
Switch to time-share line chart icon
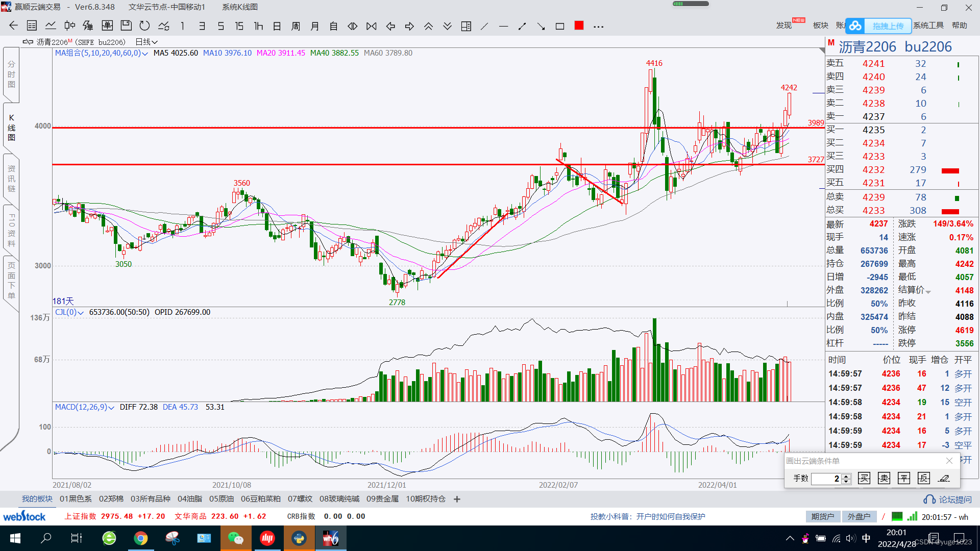coord(51,26)
